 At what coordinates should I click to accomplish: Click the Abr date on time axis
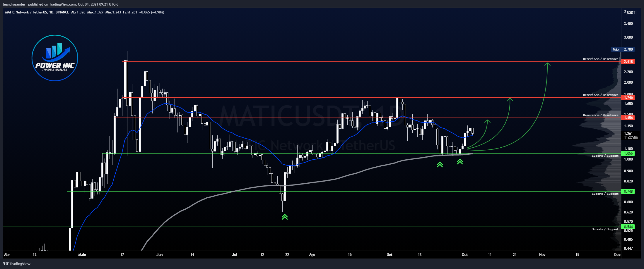7,255
